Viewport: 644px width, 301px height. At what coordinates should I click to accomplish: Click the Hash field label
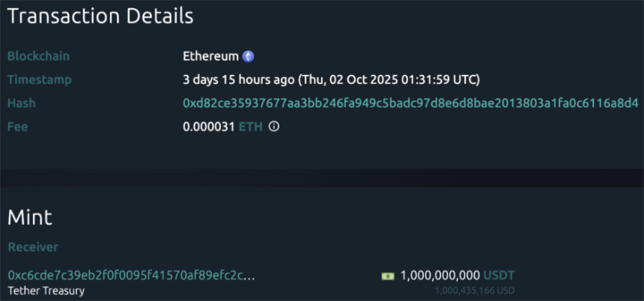click(x=22, y=103)
